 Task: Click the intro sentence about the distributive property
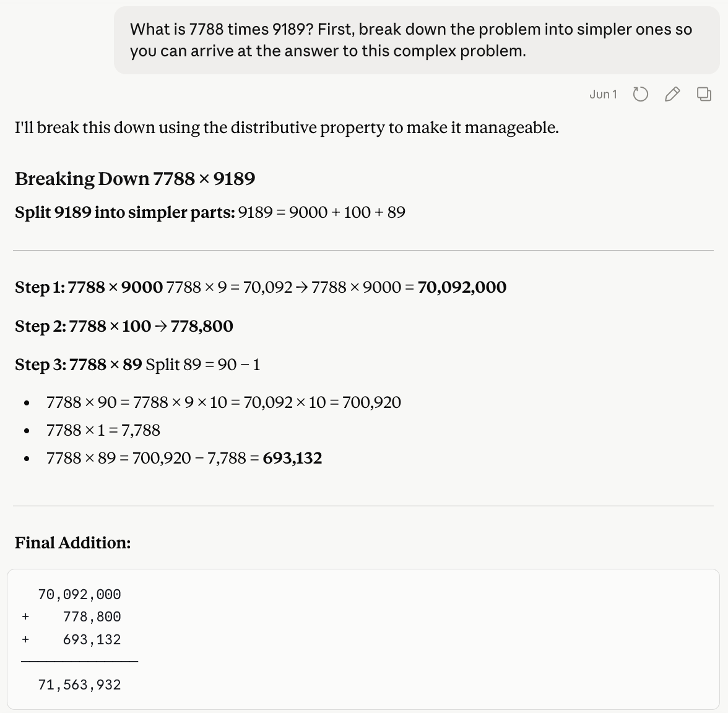(287, 127)
